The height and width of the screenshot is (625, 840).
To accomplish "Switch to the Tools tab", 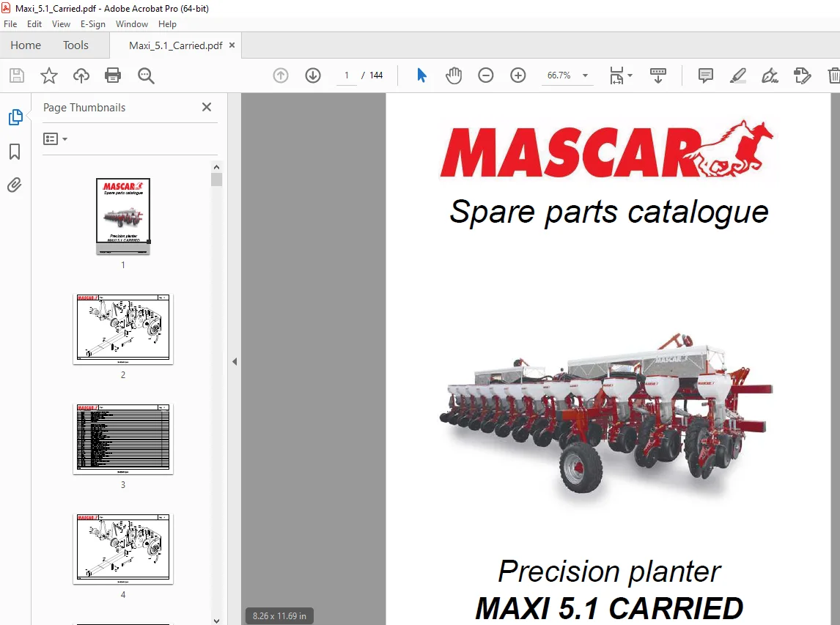I will pyautogui.click(x=75, y=45).
